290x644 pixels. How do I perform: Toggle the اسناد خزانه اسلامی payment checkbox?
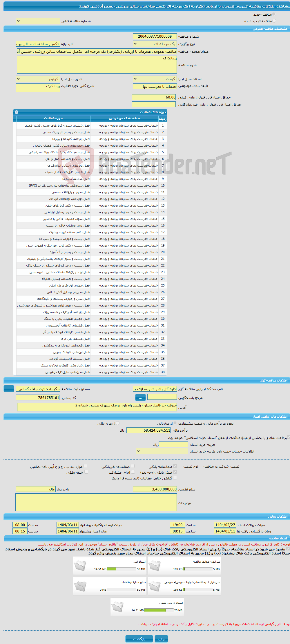(x=288, y=437)
